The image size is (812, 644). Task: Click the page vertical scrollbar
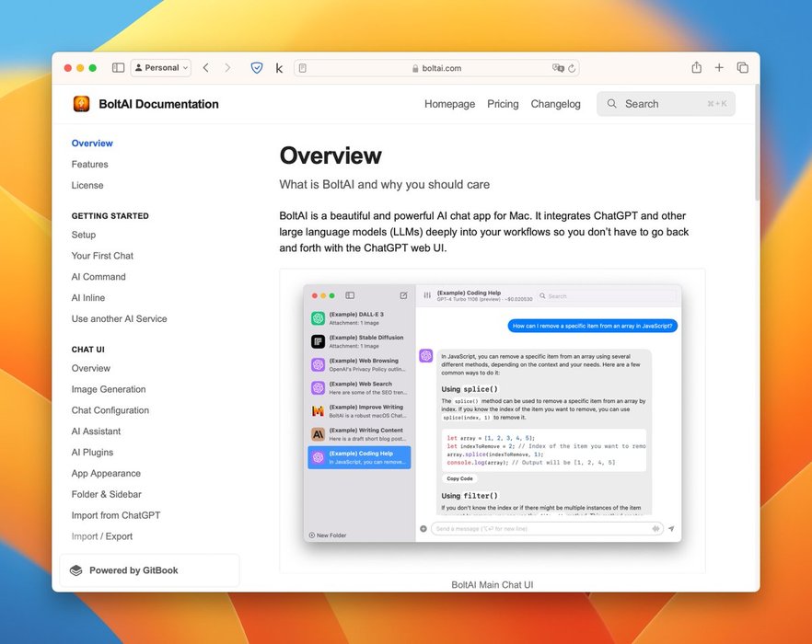[x=757, y=143]
